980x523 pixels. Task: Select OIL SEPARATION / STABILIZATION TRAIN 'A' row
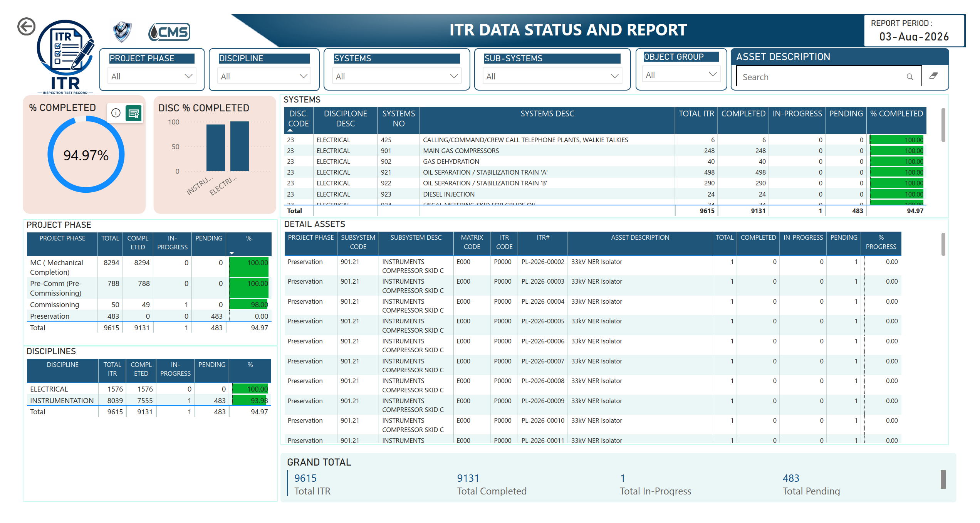pyautogui.click(x=605, y=172)
